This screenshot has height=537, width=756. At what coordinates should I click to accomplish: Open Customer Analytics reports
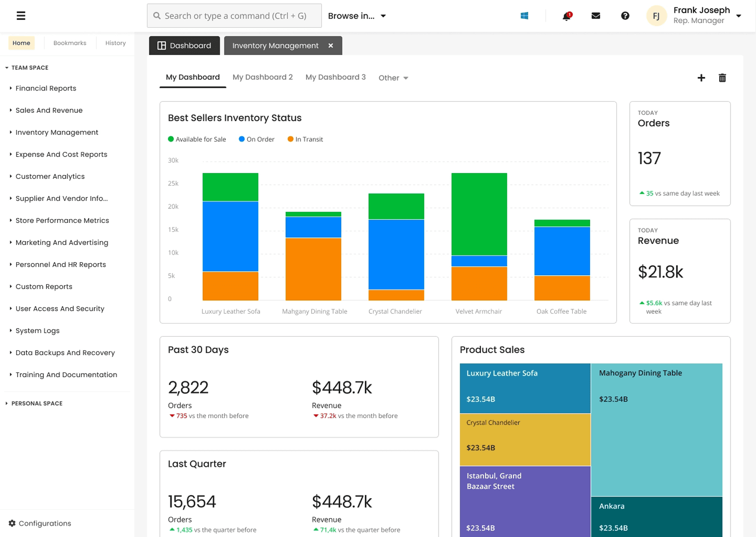(x=50, y=177)
